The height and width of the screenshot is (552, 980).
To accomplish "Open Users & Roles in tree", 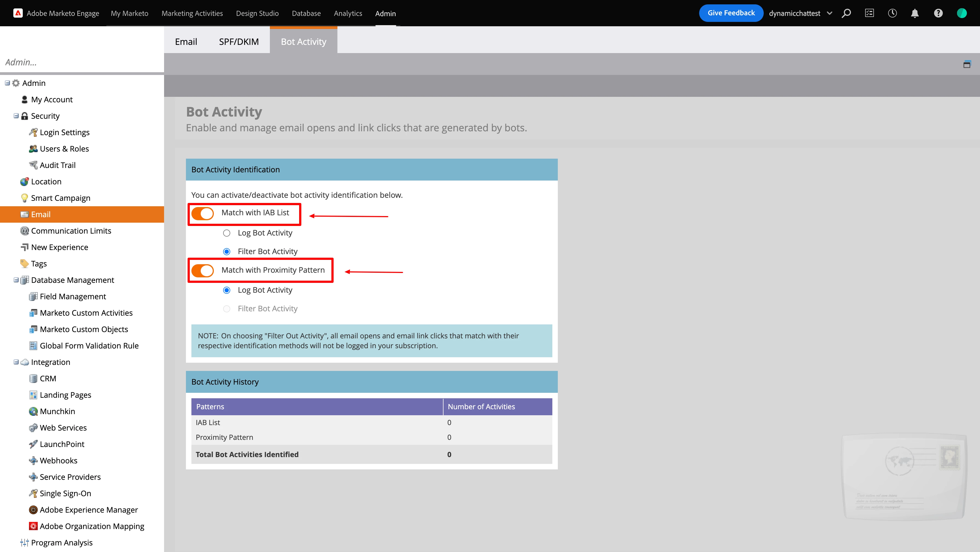I will coord(64,149).
